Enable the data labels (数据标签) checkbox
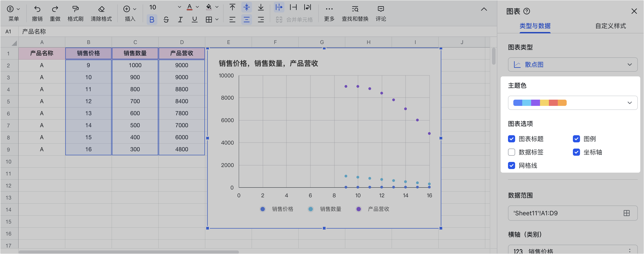 [512, 152]
